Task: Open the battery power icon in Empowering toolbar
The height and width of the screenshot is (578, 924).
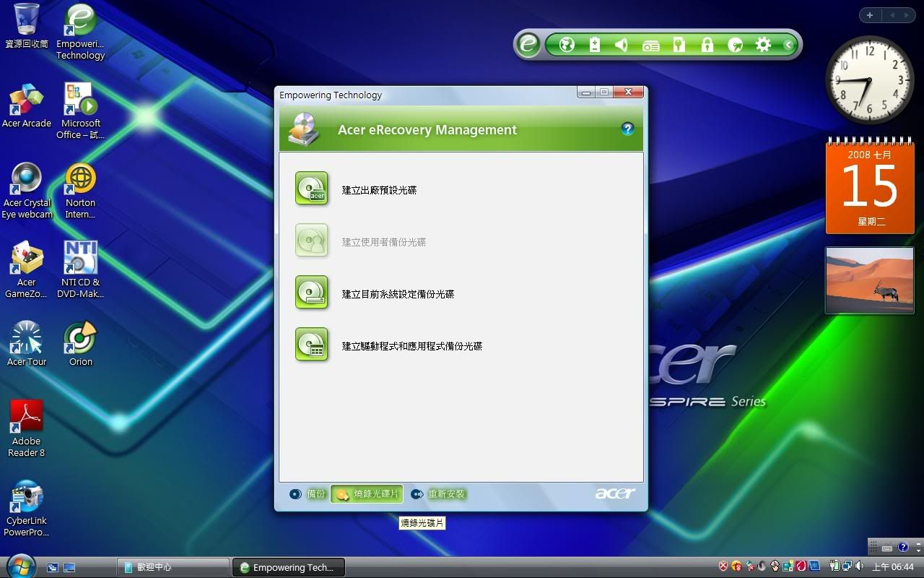Action: (x=595, y=45)
